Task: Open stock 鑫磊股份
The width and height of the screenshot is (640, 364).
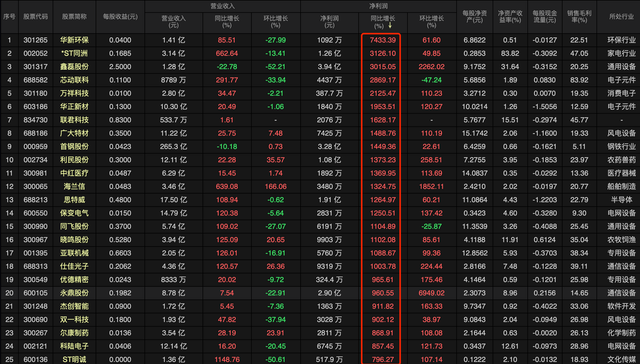Action: click(x=74, y=67)
